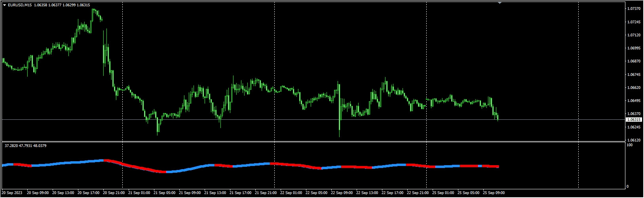Image resolution: width=644 pixels, height=198 pixels.
Task: Click the indicator scale value 100
Action: (x=629, y=145)
